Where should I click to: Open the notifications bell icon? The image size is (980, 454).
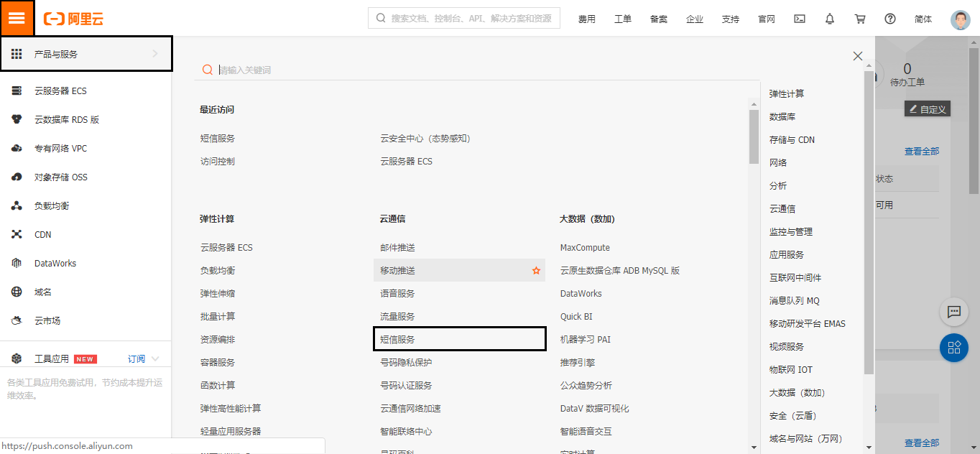point(830,19)
